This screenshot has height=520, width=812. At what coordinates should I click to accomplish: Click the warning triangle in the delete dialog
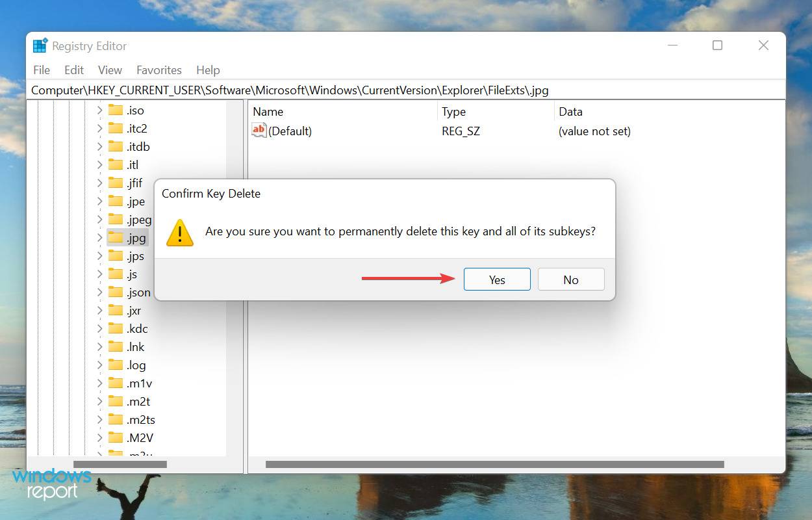click(x=179, y=233)
